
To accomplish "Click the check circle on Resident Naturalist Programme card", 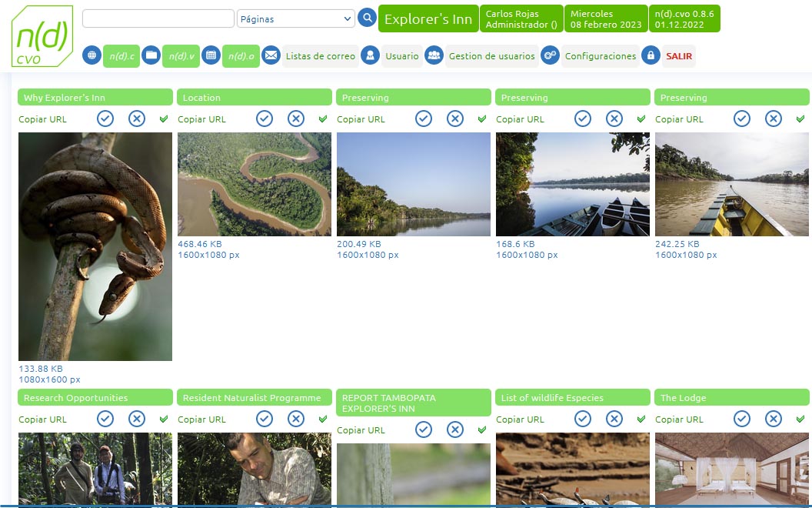I will point(264,419).
